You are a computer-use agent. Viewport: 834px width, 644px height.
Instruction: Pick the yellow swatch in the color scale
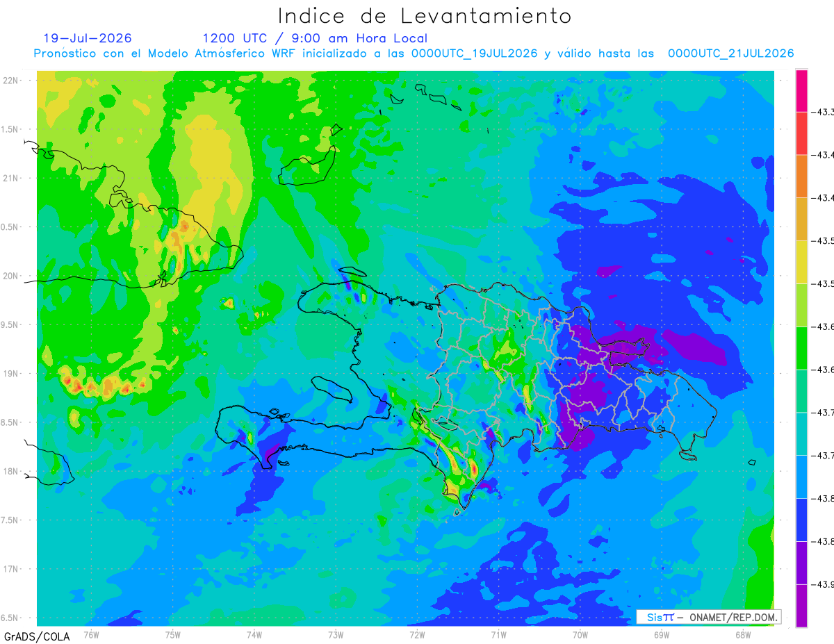801,262
